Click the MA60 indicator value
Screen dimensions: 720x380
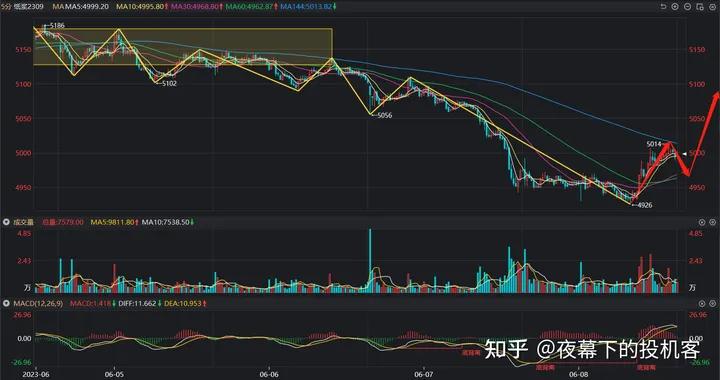click(249, 7)
